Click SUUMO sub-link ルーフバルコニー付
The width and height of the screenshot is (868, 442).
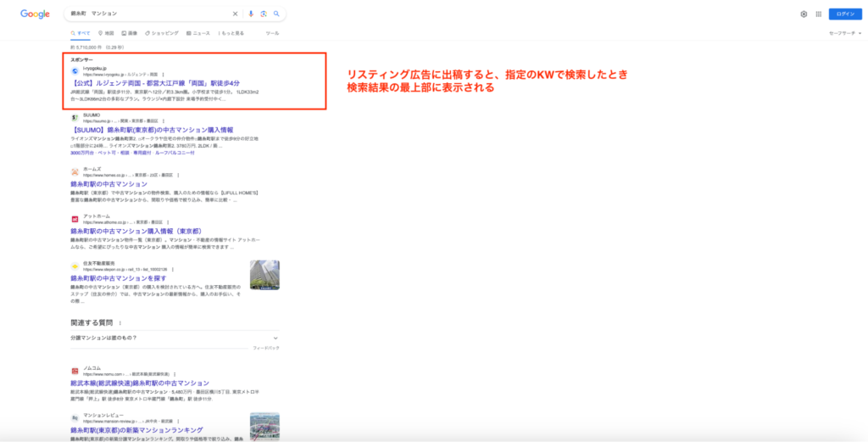tap(175, 153)
